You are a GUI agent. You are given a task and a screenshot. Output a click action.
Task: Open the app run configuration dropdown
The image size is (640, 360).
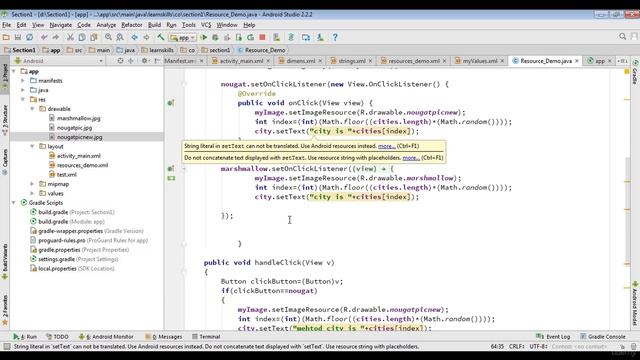tap(182, 38)
